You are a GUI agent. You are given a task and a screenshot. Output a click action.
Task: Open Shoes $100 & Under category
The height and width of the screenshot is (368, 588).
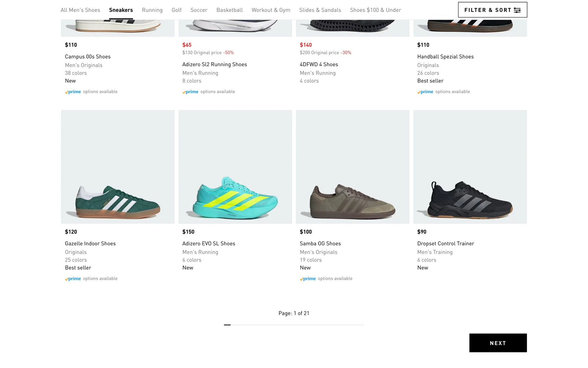point(375,10)
